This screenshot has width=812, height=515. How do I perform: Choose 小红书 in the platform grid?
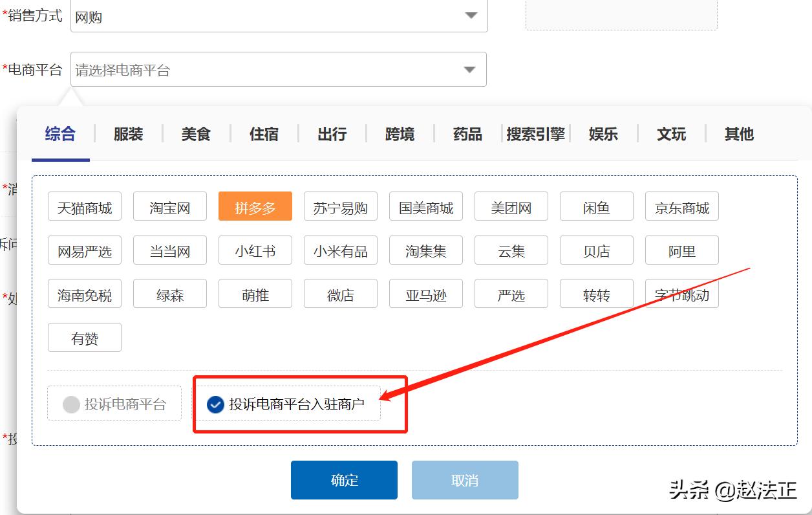pyautogui.click(x=255, y=250)
